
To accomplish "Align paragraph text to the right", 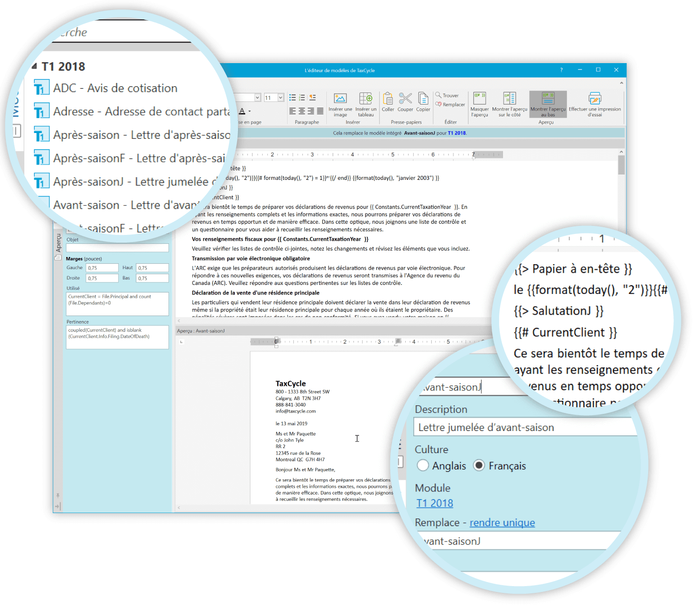I will click(311, 111).
